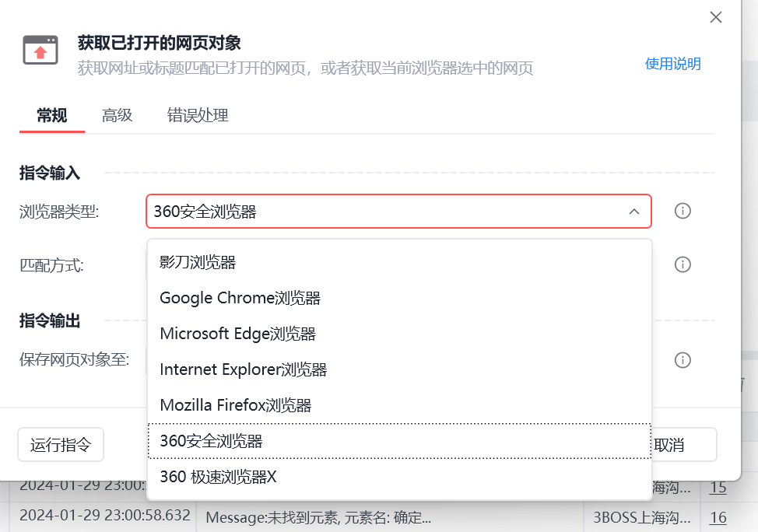The width and height of the screenshot is (758, 532).
Task: Click the info icon beside 匹配方式
Action: [682, 264]
